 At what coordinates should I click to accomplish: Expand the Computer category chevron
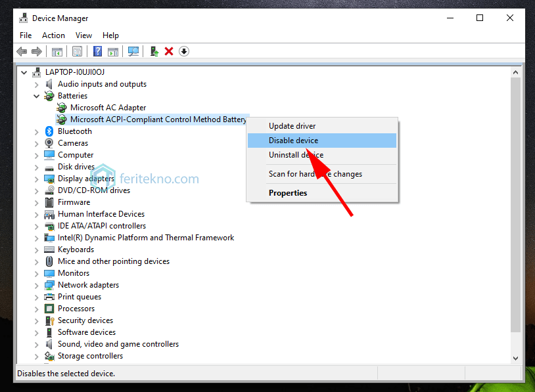click(37, 155)
